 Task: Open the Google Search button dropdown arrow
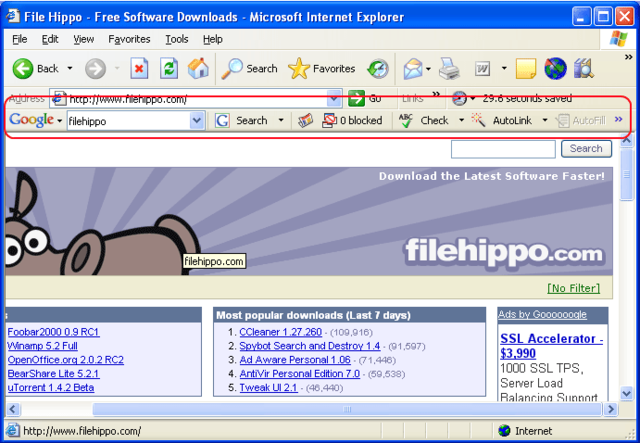click(x=281, y=120)
